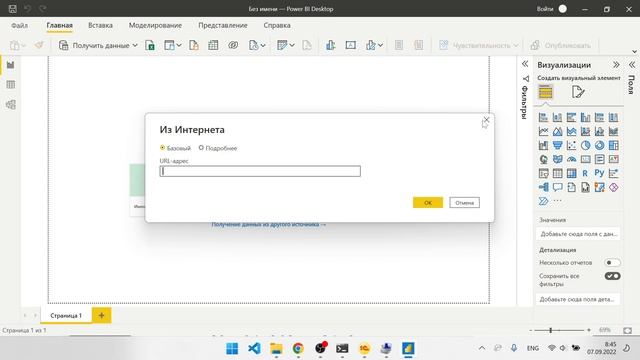This screenshot has width=640, height=360.
Task: Select the Map globe visual
Action: pyautogui.click(x=543, y=159)
